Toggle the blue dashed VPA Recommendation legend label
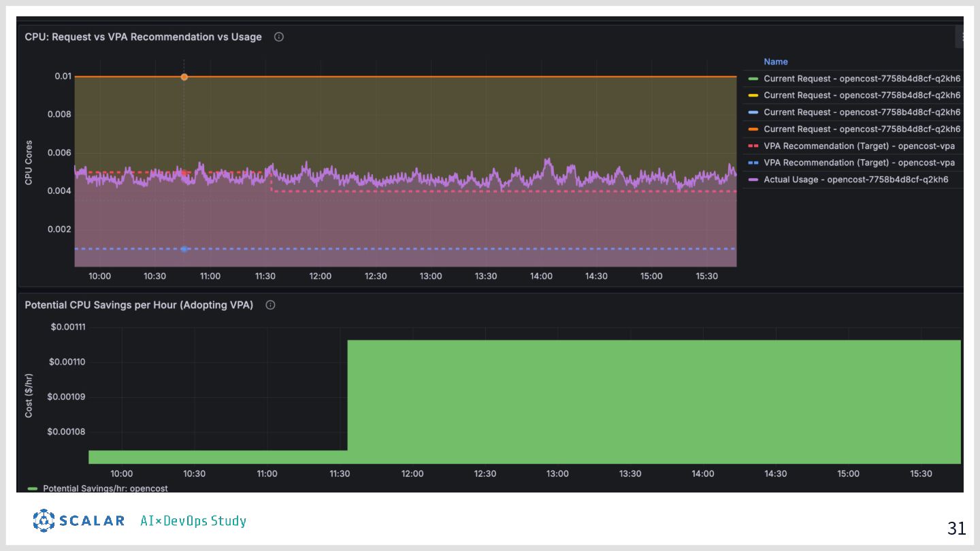 tap(859, 163)
